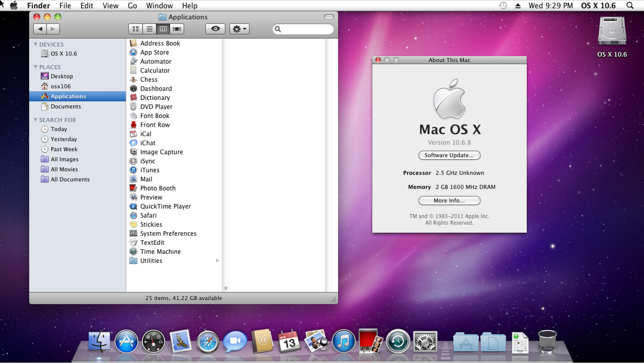Launch iTunes from Applications
The image size is (644, 363).
pyautogui.click(x=149, y=169)
